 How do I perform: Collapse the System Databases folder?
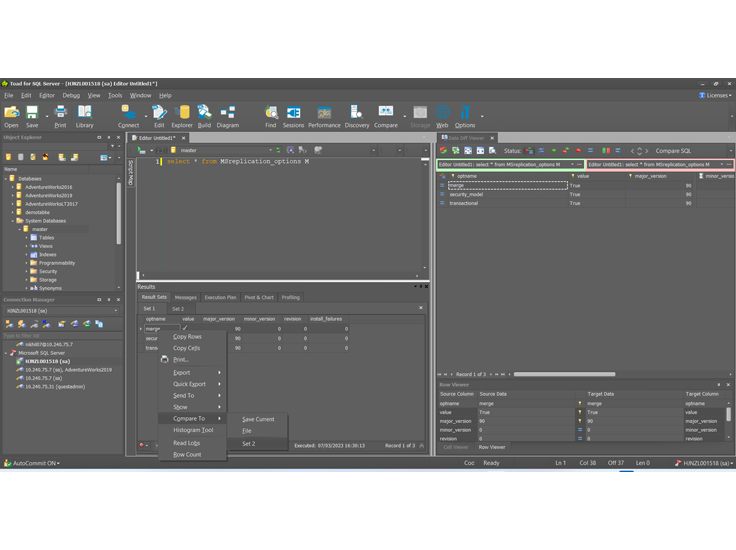pyautogui.click(x=13, y=221)
